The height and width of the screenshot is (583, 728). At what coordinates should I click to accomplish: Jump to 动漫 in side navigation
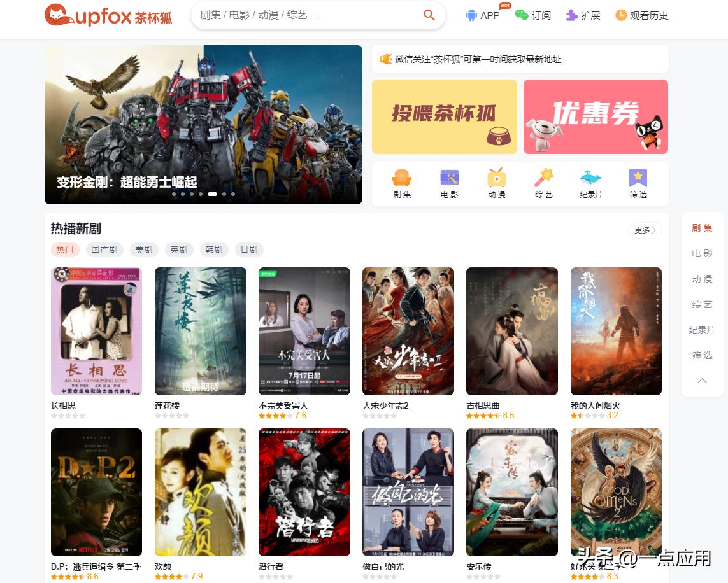[702, 279]
